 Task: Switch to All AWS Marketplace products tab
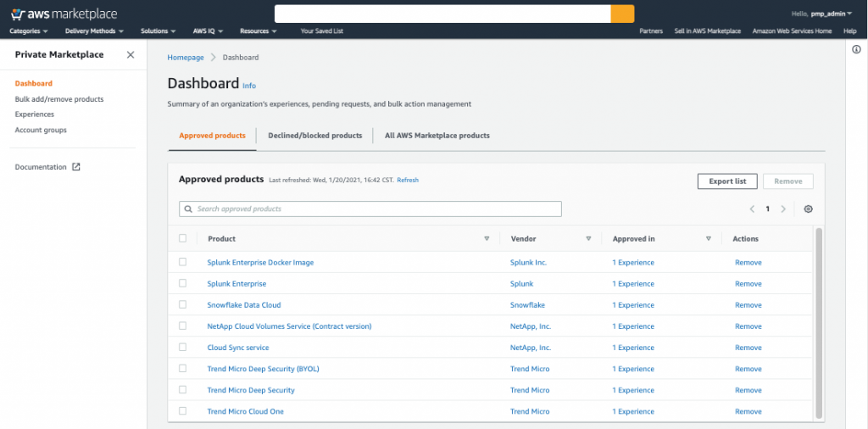[437, 136]
